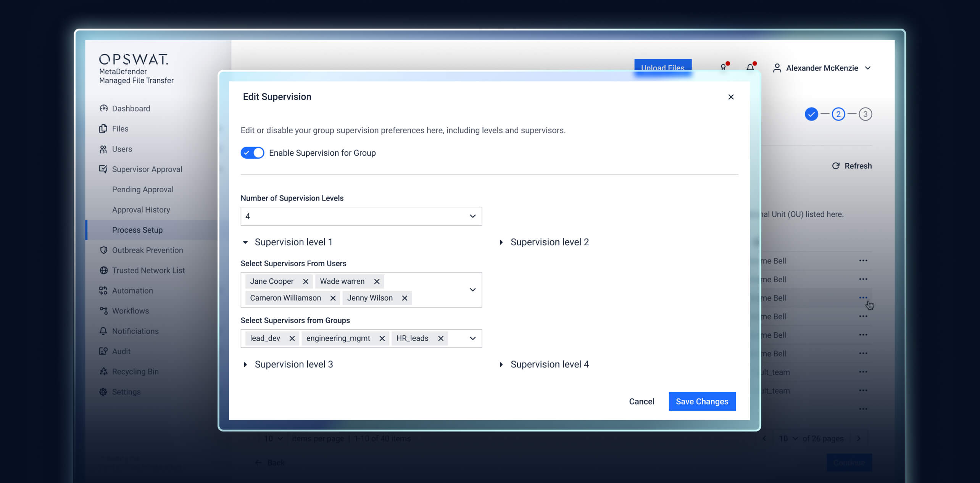Open Settings via the gear icon

(x=103, y=391)
